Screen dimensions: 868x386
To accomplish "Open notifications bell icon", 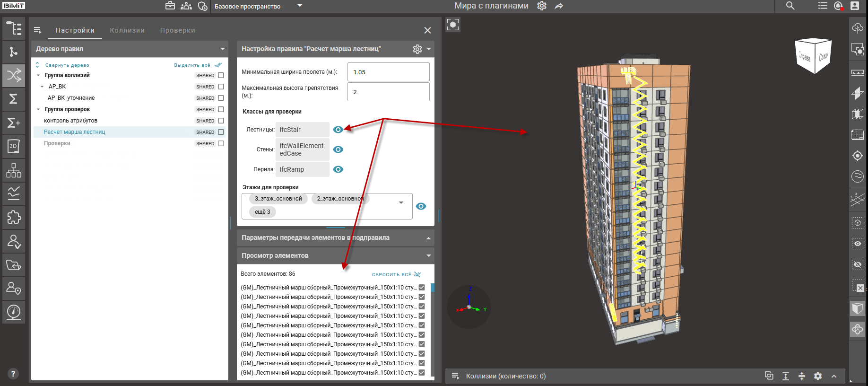I will coord(838,6).
